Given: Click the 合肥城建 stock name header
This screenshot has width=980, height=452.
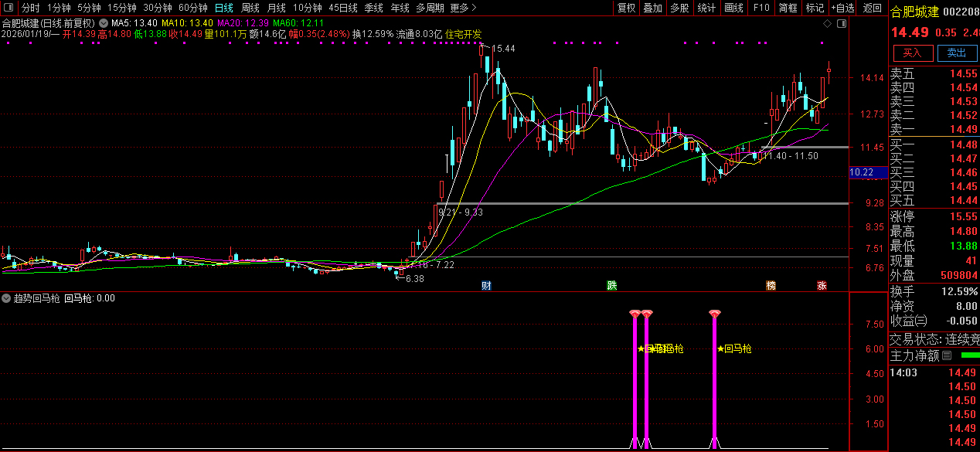Looking at the screenshot, I should pyautogui.click(x=914, y=12).
